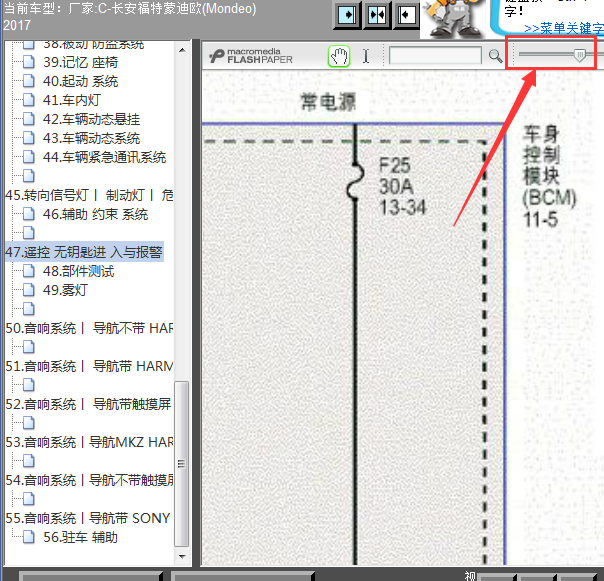Viewport: 604px width, 581px height.
Task: Click the collapse-left panel arrow button
Action: 406,15
